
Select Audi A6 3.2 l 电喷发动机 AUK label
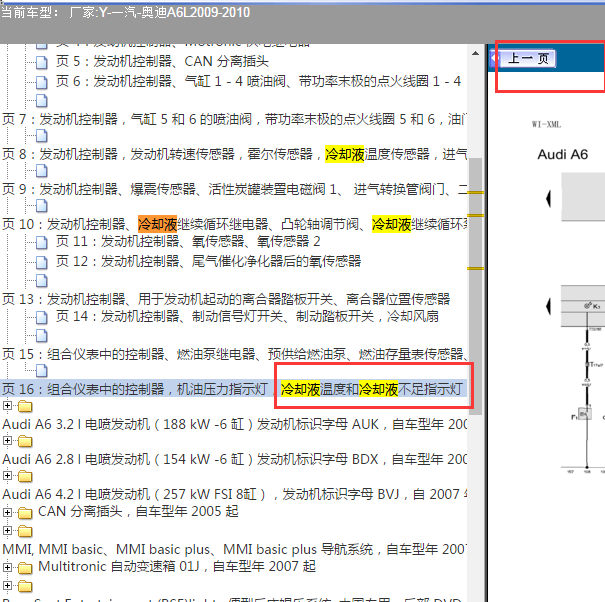coord(234,424)
